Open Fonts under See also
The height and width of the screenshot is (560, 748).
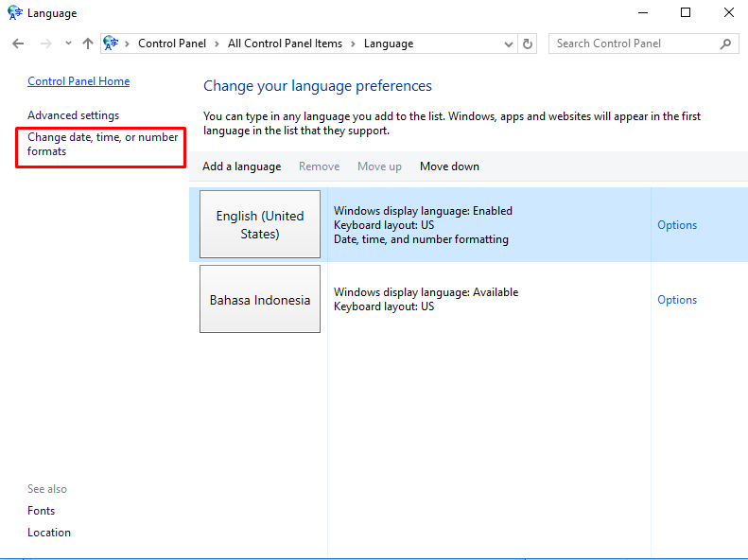41,511
